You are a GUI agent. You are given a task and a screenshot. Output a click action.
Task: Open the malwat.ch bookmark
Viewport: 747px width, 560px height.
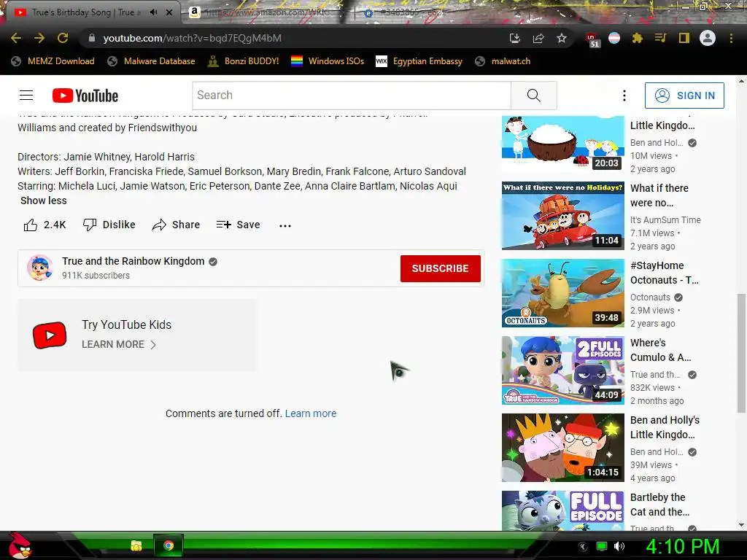[x=503, y=61]
